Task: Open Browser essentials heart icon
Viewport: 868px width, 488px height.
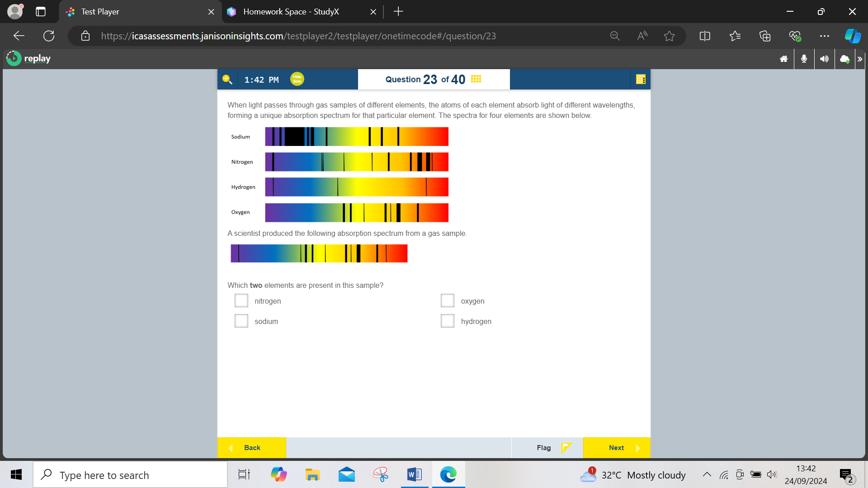Action: point(795,36)
